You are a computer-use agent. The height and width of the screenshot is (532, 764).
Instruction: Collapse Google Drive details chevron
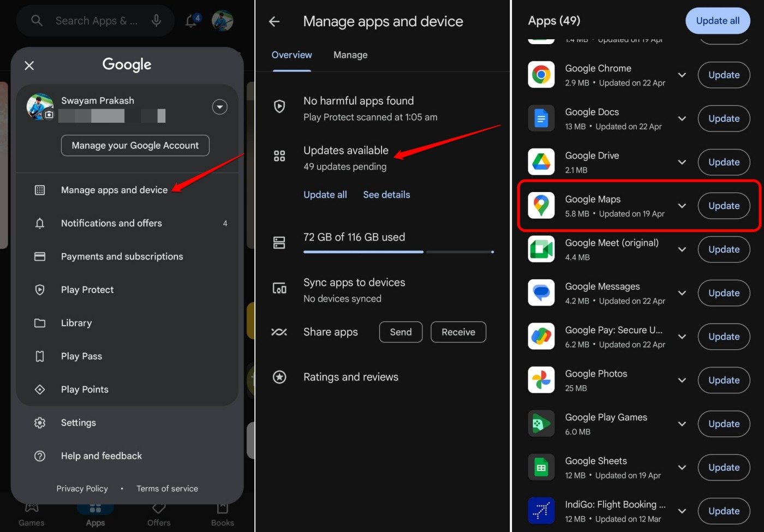[682, 162]
